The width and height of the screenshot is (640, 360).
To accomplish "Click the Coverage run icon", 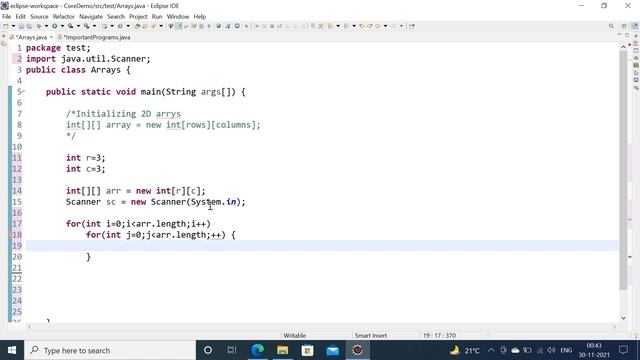I will 71,26.
